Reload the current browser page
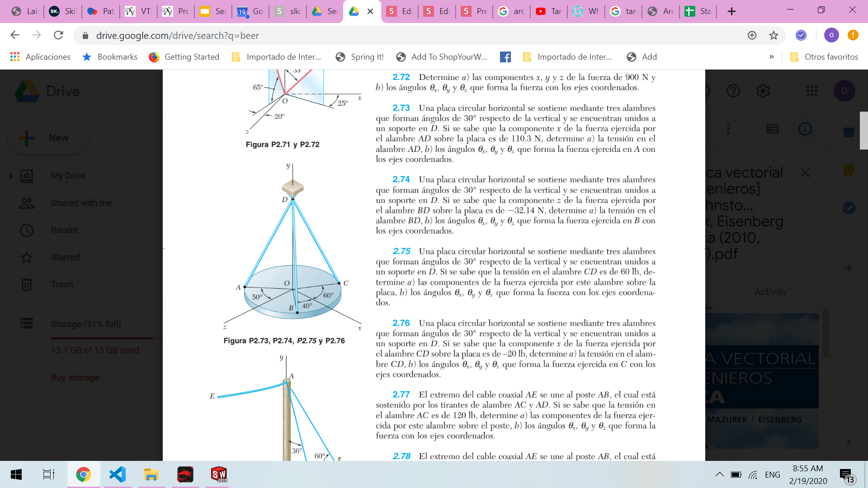This screenshot has width=868, height=488. tap(58, 35)
